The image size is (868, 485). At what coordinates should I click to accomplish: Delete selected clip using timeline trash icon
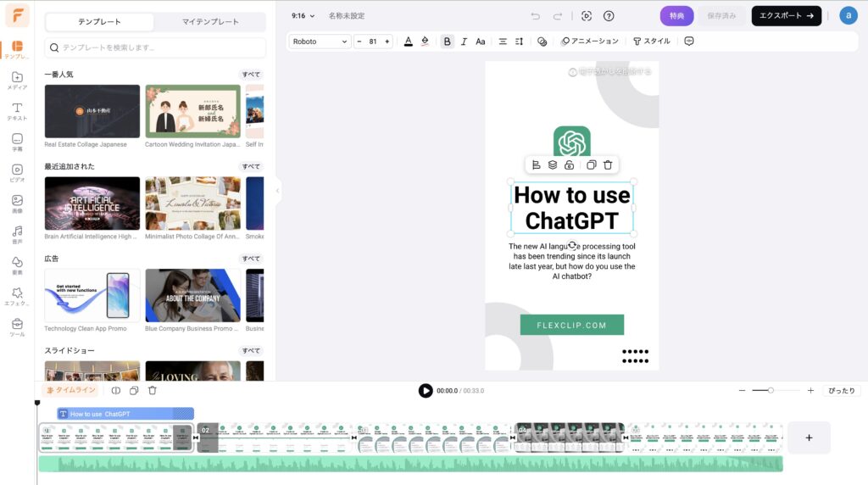click(153, 390)
